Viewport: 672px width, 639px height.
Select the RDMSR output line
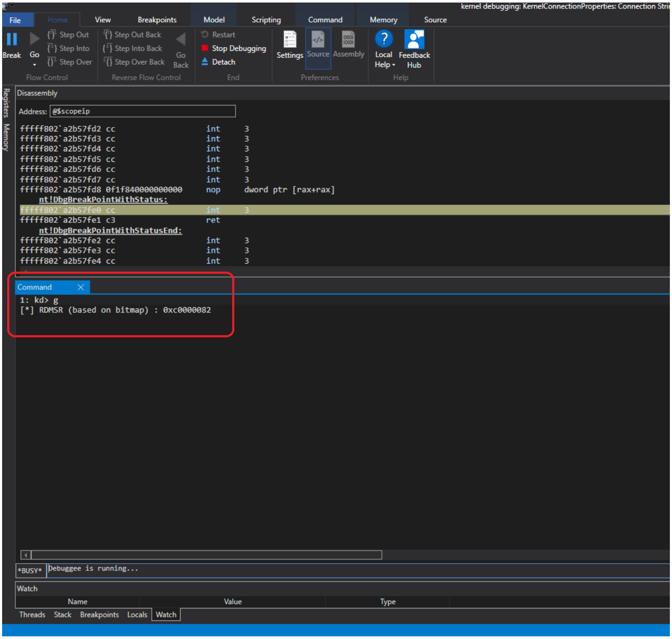tap(115, 311)
